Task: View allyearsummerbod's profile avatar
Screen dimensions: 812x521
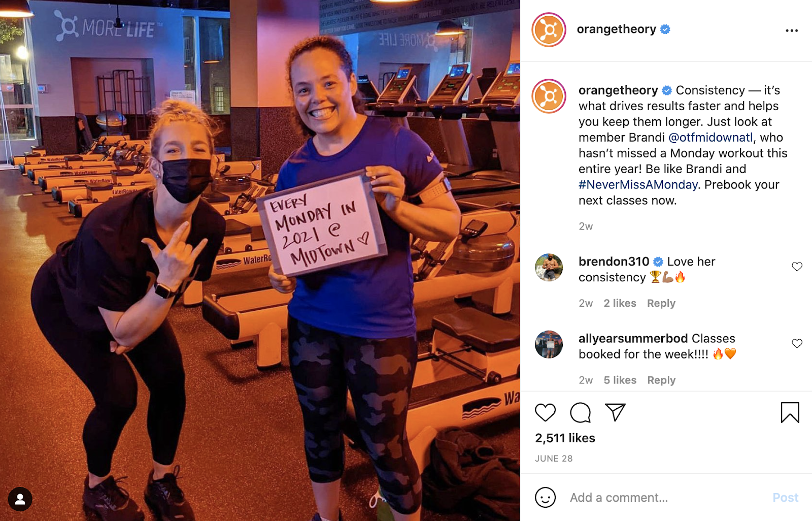Action: coord(549,344)
